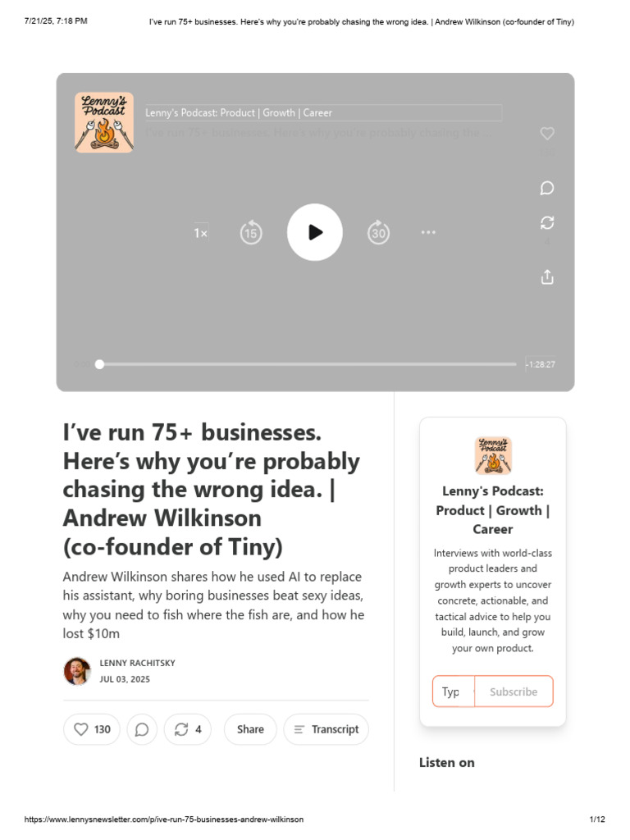
Task: Click the email input field in subscribe card
Action: (x=453, y=692)
